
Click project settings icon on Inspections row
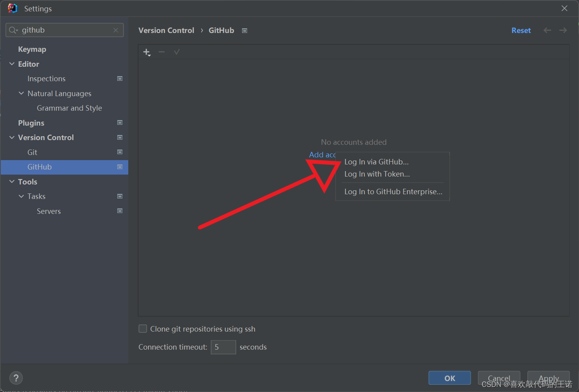pyautogui.click(x=120, y=78)
